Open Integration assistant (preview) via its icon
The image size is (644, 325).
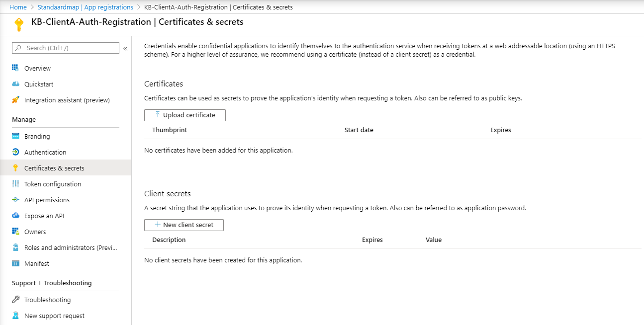[16, 100]
